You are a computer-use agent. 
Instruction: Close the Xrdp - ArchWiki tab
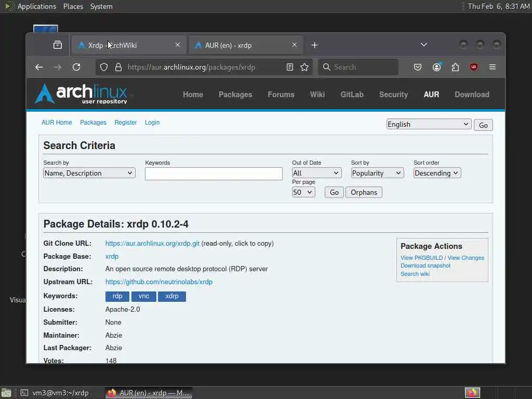pyautogui.click(x=178, y=45)
